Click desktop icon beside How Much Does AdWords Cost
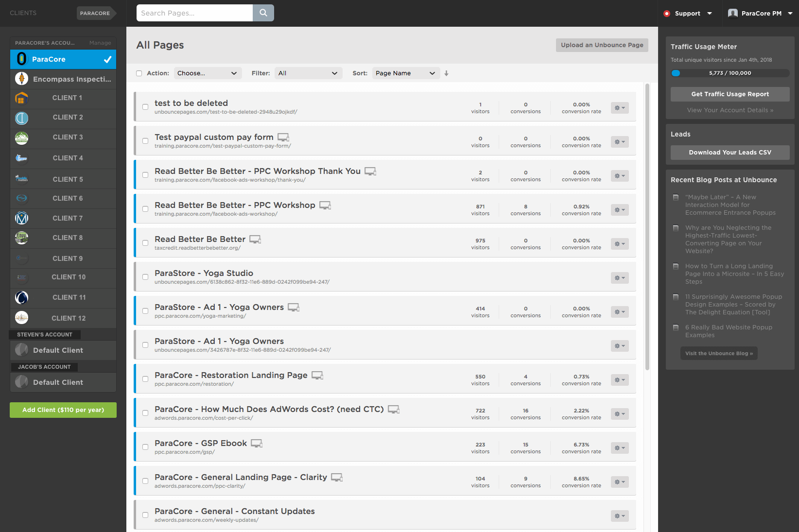The image size is (799, 532). pos(394,410)
